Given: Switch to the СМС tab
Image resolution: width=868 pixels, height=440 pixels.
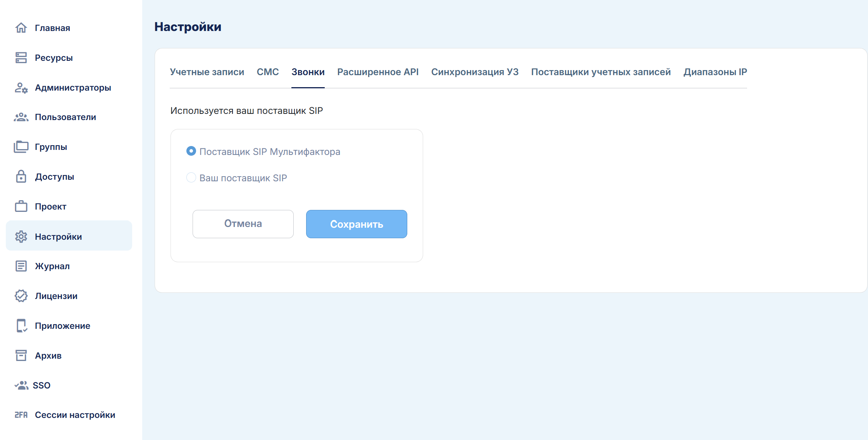Looking at the screenshot, I should pos(268,72).
